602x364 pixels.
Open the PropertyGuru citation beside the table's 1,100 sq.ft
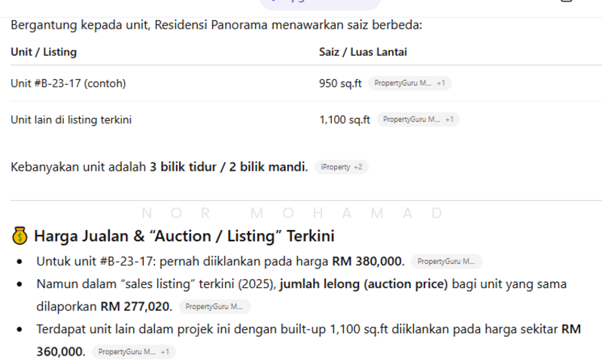pyautogui.click(x=418, y=120)
